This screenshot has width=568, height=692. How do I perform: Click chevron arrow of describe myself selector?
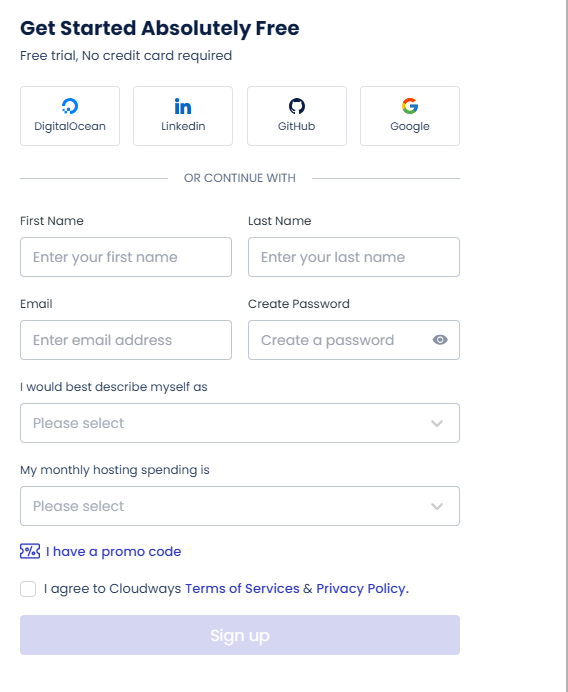(437, 424)
